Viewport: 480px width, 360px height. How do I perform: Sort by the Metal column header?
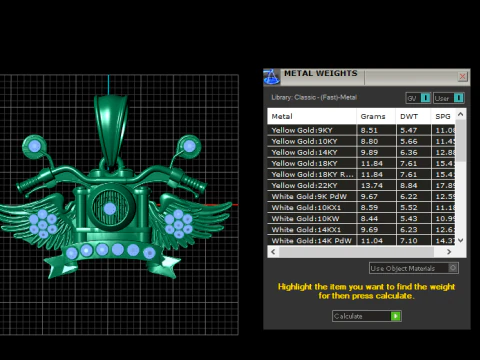(x=312, y=116)
